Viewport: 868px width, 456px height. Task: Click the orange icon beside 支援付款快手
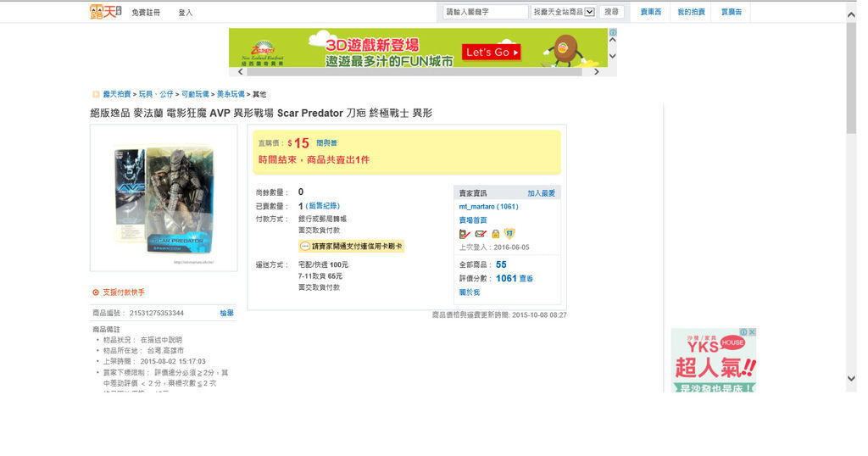pos(96,292)
